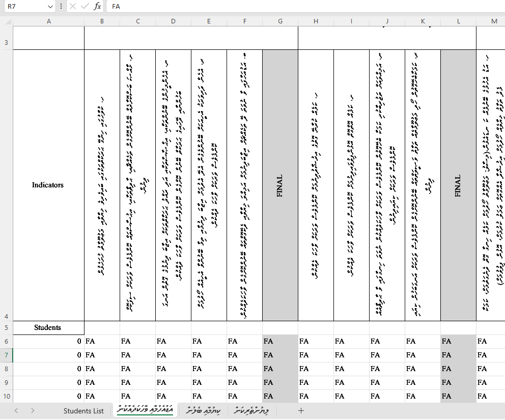Click the Insert Function fx icon
The height and width of the screenshot is (420, 505).
tap(97, 6)
